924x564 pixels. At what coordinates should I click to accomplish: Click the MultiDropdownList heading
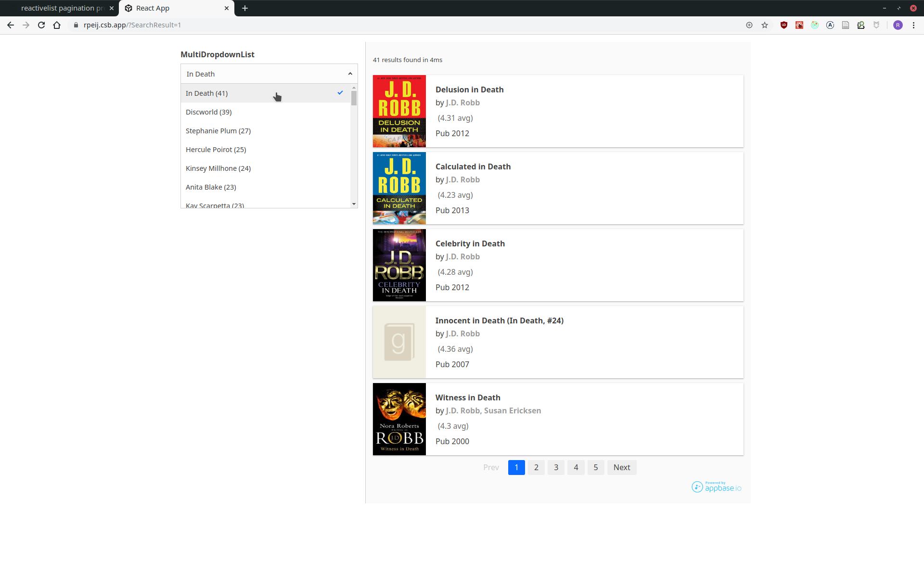tap(218, 54)
